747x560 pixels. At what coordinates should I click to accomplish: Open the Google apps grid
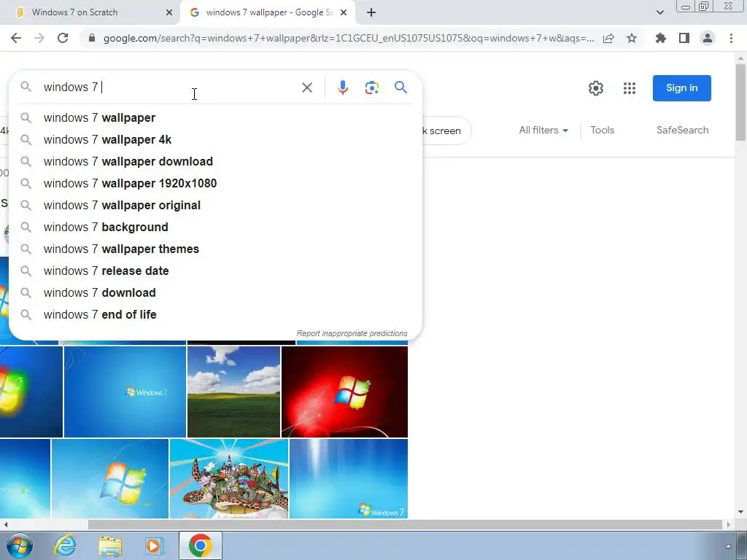tap(630, 88)
